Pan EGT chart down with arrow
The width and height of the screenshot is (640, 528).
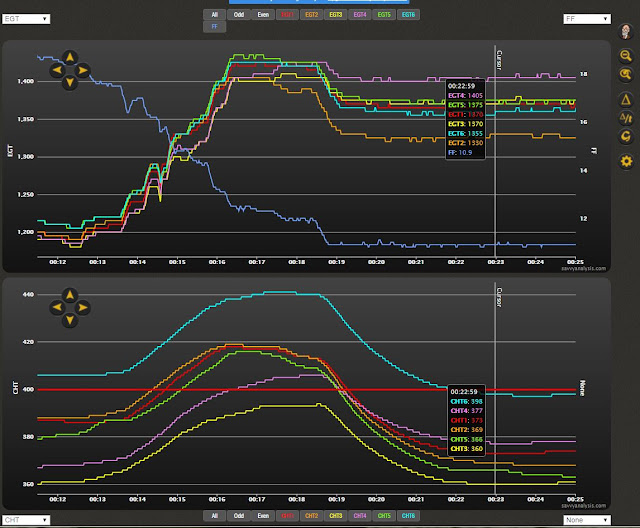[70, 82]
